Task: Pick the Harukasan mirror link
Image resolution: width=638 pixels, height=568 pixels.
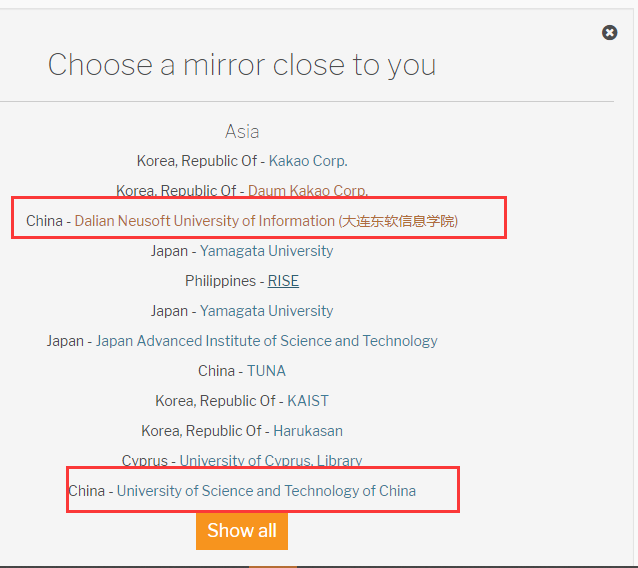Action: click(308, 431)
